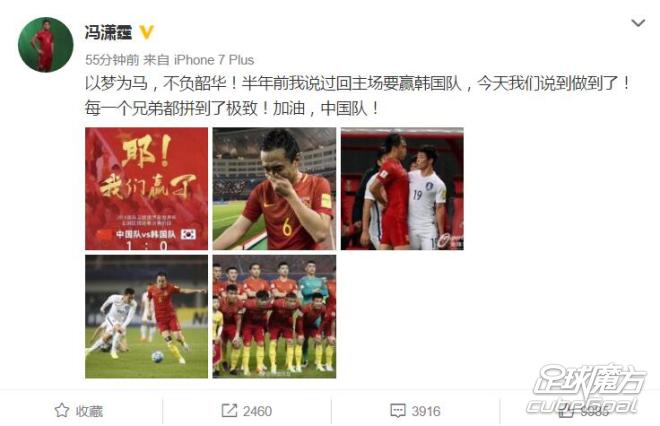Open the red 我们赢了 victory poster image
The image size is (660, 426).
pos(146,189)
